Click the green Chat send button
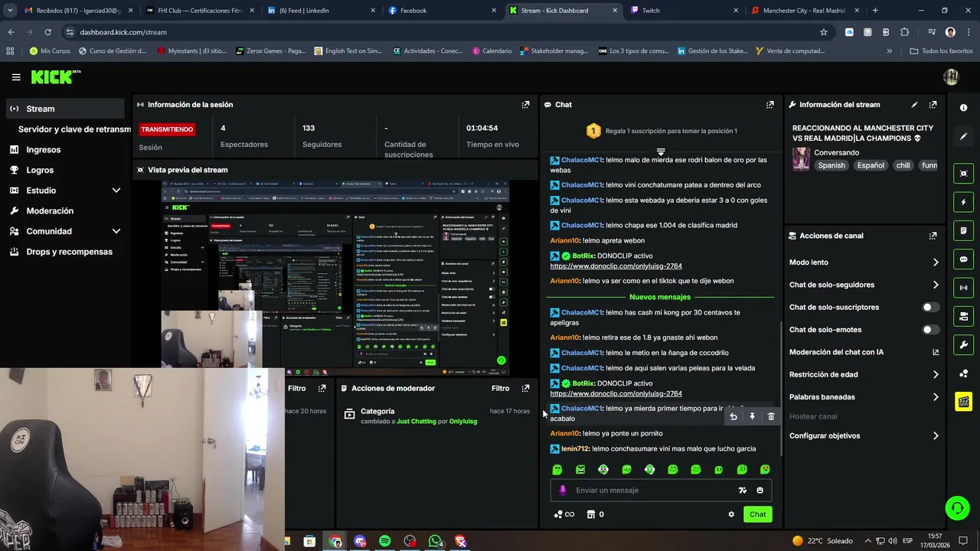 coord(757,514)
